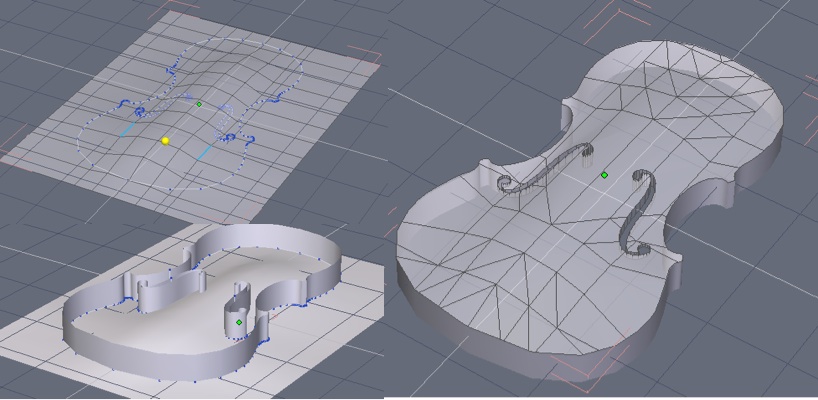Click cyan line segment left of yellow sphere

tap(128, 129)
